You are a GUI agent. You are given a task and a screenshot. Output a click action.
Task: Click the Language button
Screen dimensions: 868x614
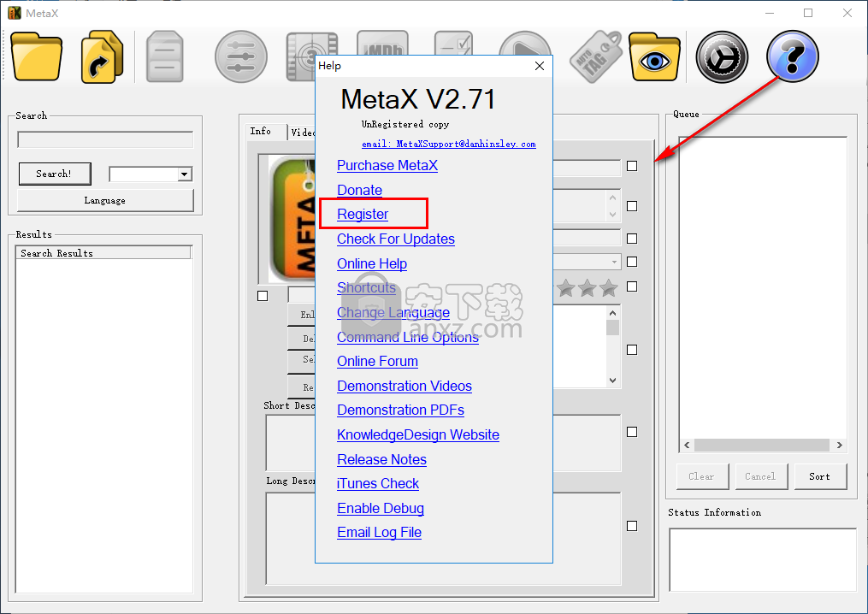click(105, 200)
